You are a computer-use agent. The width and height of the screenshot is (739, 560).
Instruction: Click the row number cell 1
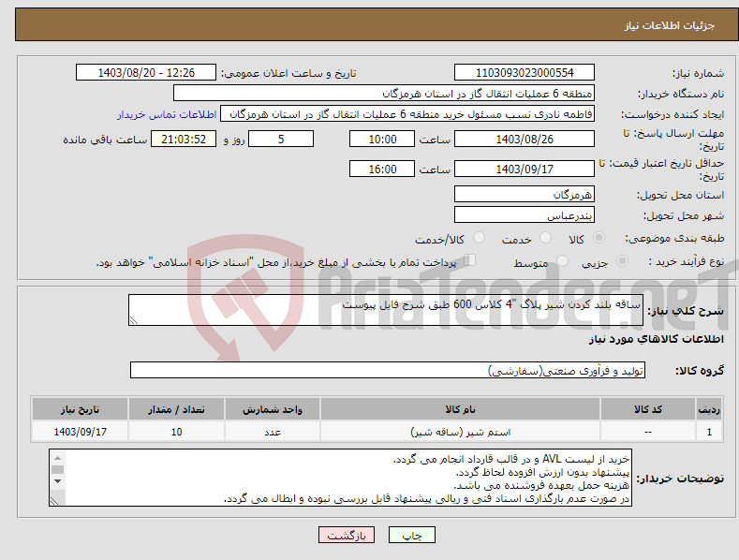coord(709,432)
